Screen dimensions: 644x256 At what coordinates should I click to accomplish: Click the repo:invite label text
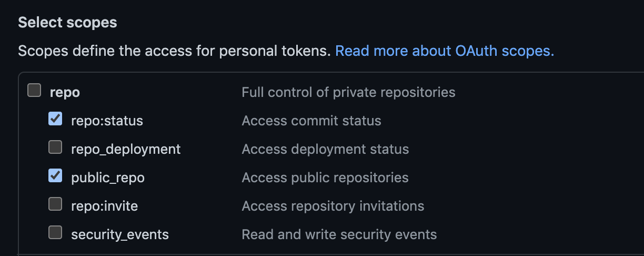click(x=104, y=206)
